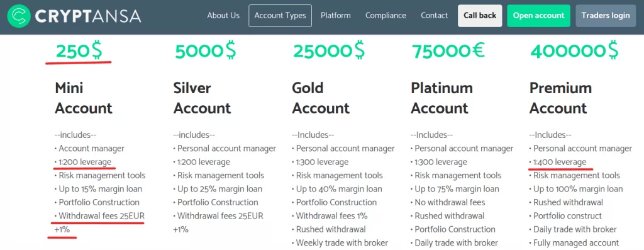Navigate to the Contact page
Screen dimensions: 644x250
434,16
